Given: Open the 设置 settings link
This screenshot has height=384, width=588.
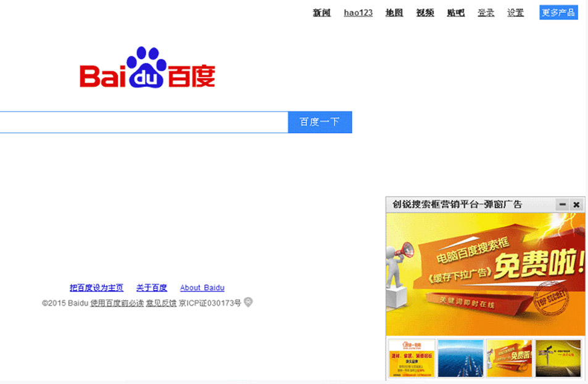Looking at the screenshot, I should tap(515, 13).
